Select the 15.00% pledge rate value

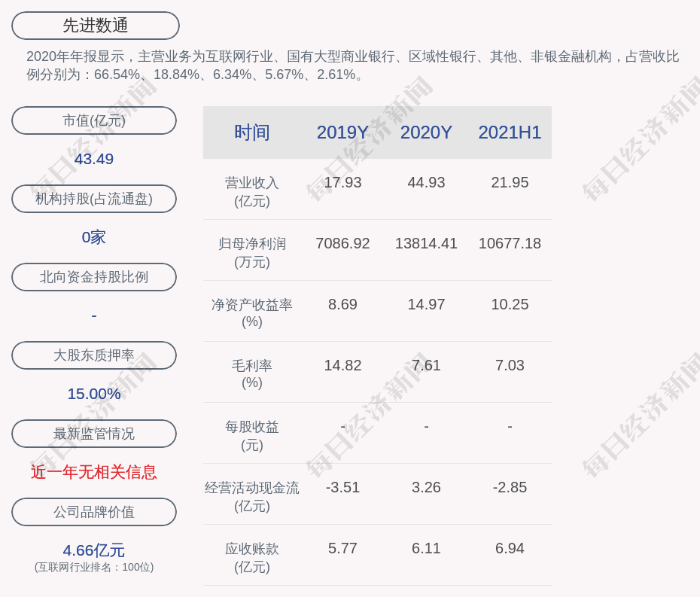tap(94, 394)
